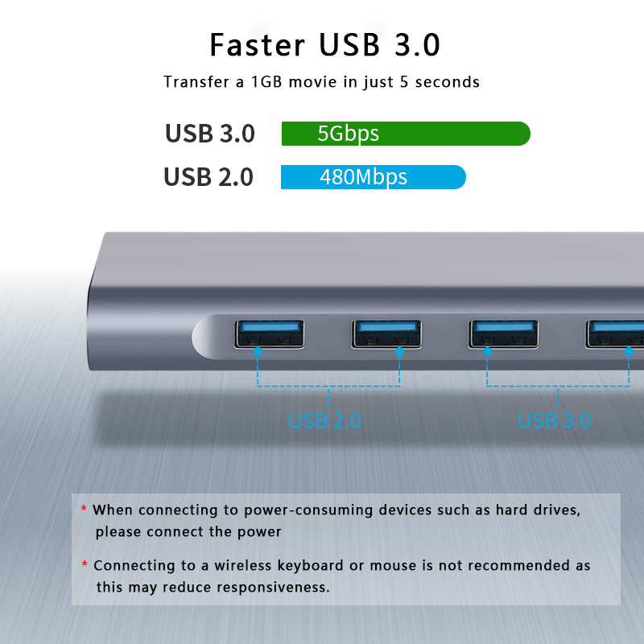Click the bold USB 3.0 label beside the green bar
Viewport: 644px width, 644px height.
(x=210, y=134)
